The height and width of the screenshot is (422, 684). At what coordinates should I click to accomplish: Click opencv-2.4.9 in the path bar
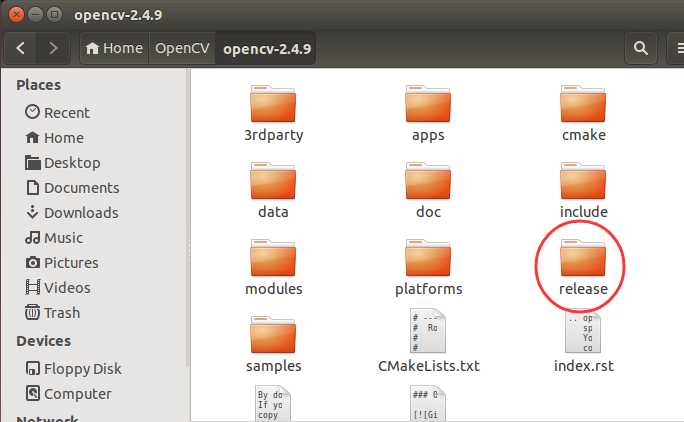click(267, 48)
